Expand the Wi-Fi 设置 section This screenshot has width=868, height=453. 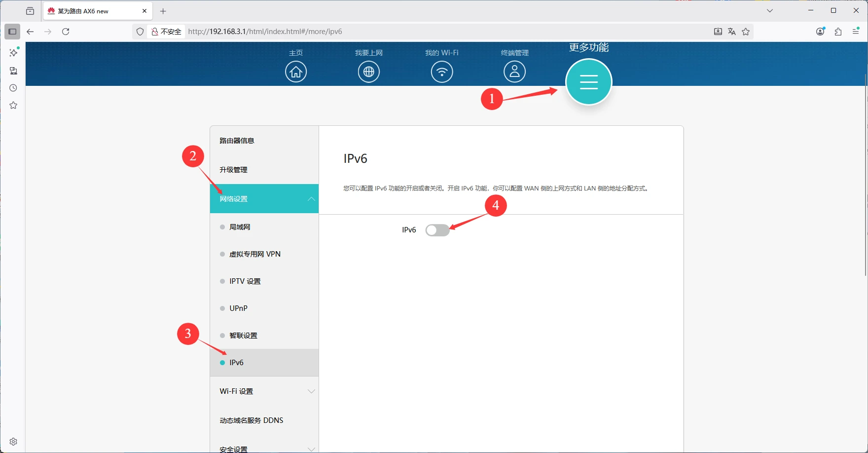click(264, 391)
